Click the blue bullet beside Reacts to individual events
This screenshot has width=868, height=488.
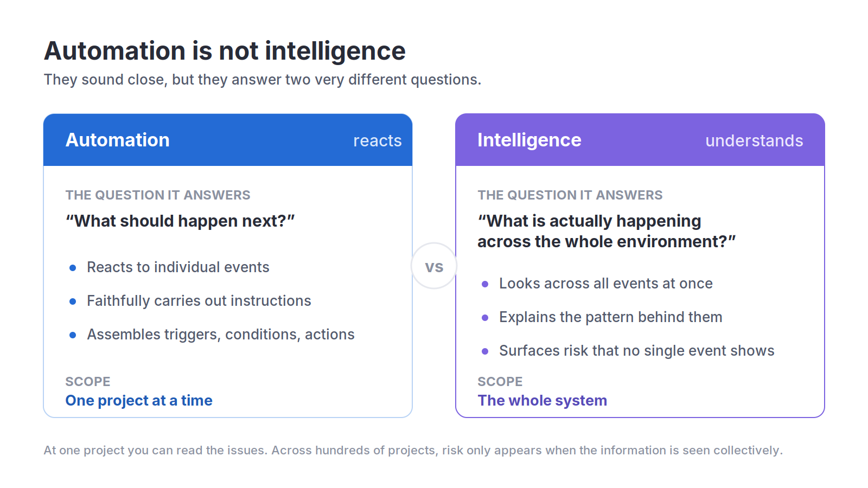tap(73, 268)
